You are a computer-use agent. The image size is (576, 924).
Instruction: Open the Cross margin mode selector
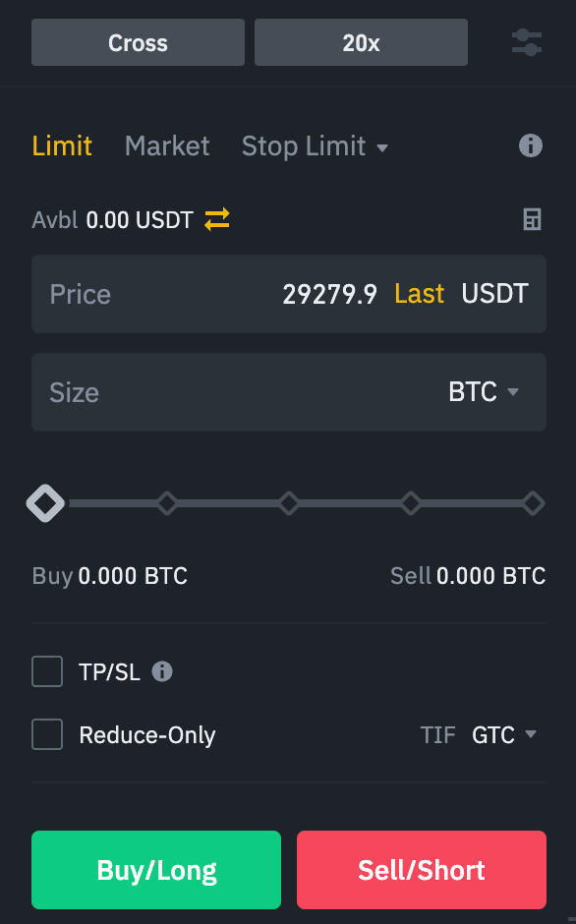[138, 42]
